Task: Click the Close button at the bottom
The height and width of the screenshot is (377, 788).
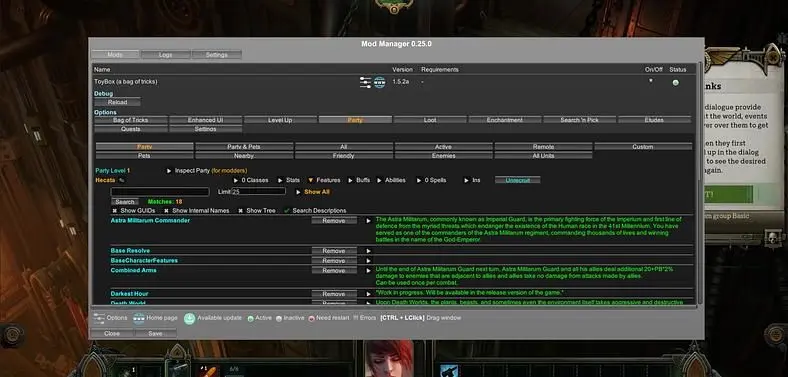Action: click(x=112, y=333)
